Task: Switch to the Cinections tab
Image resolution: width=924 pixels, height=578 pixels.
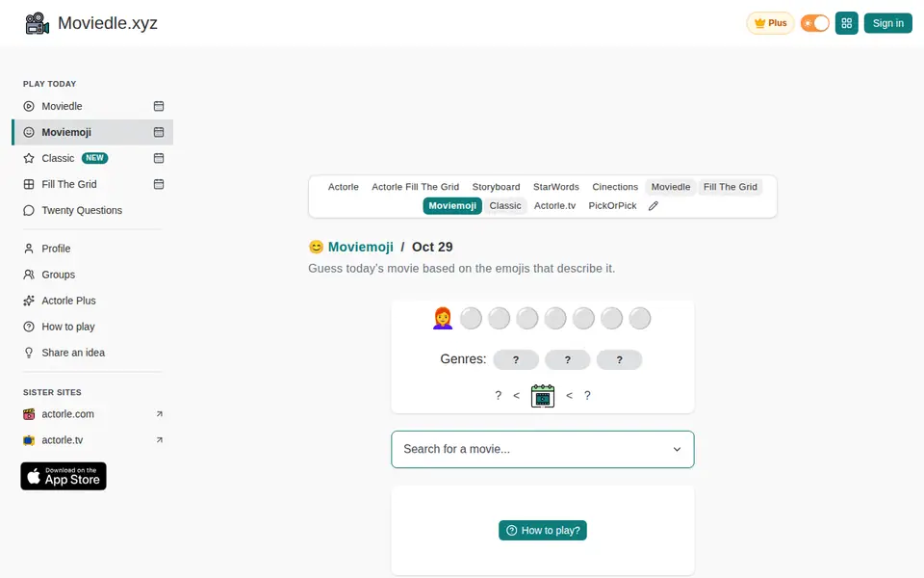Action: click(x=615, y=187)
